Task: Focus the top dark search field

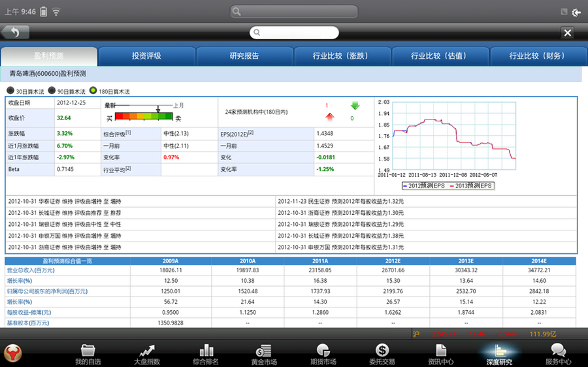Action: 294,12
